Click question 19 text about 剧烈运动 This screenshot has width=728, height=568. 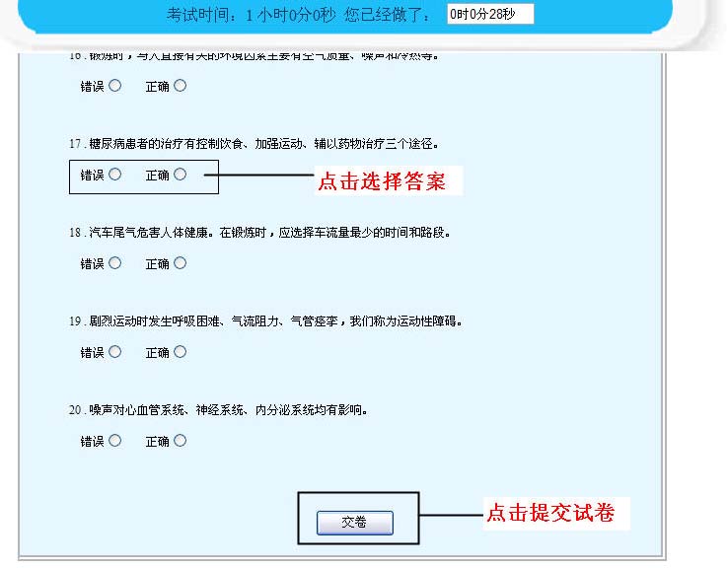pyautogui.click(x=264, y=321)
